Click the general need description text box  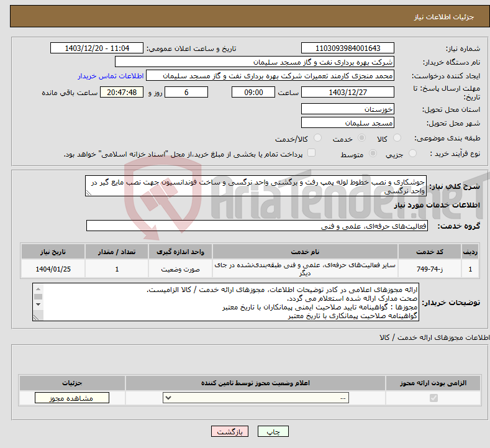coord(256,186)
